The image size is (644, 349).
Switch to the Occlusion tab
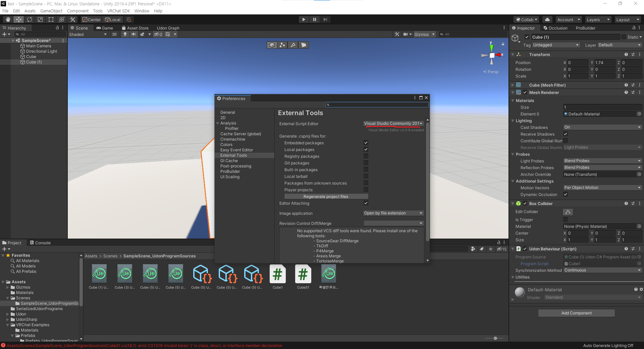555,28
